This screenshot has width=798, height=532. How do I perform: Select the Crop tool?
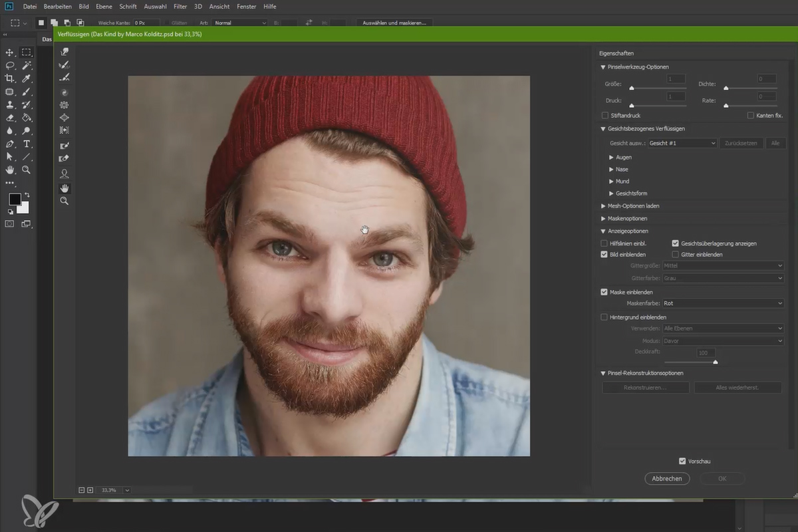[x=10, y=78]
